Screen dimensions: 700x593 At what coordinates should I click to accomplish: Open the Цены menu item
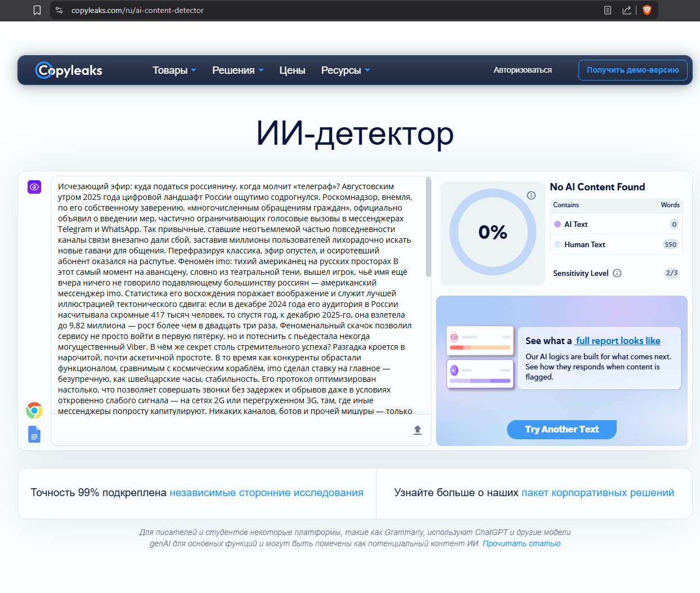(292, 70)
